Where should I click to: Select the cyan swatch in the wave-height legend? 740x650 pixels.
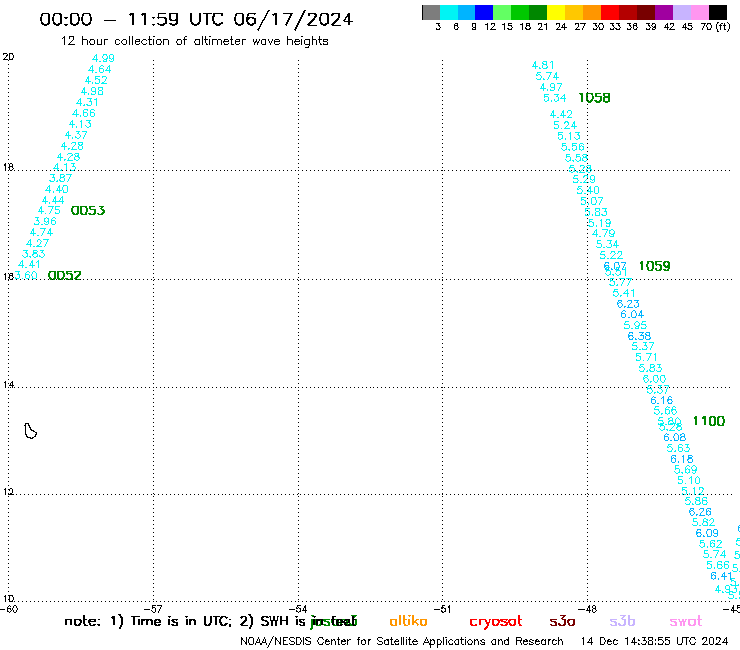click(x=449, y=12)
